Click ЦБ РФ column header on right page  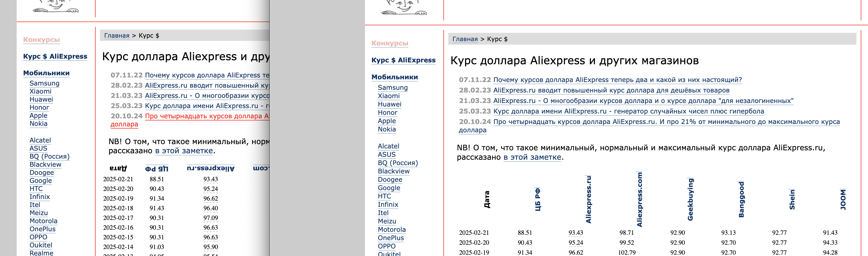tap(537, 199)
